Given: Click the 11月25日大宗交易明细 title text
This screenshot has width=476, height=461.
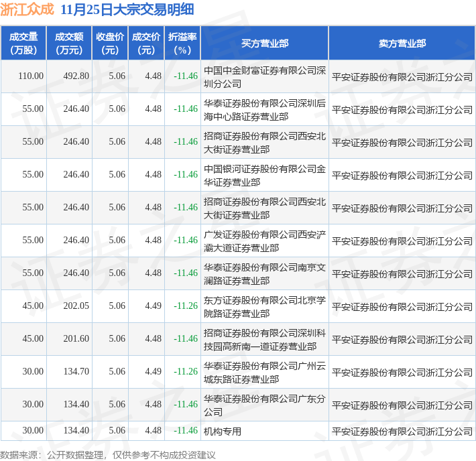Looking at the screenshot, I should click(x=127, y=10).
